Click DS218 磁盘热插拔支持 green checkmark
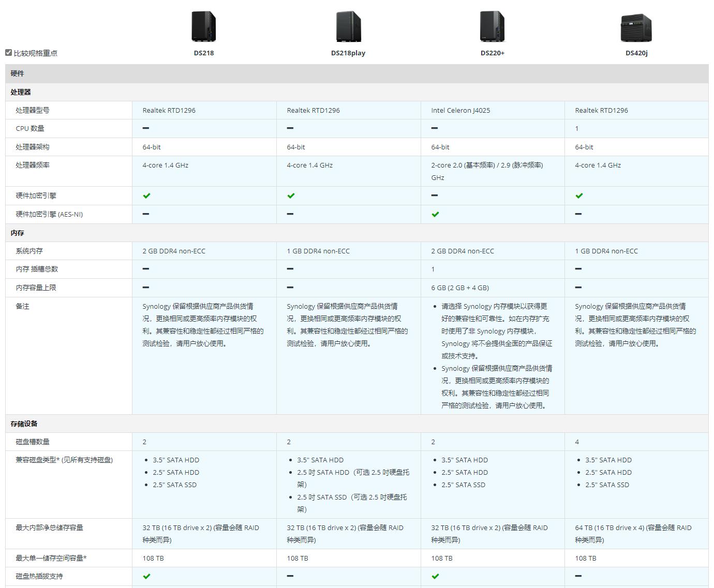The width and height of the screenshot is (714, 588). [146, 576]
